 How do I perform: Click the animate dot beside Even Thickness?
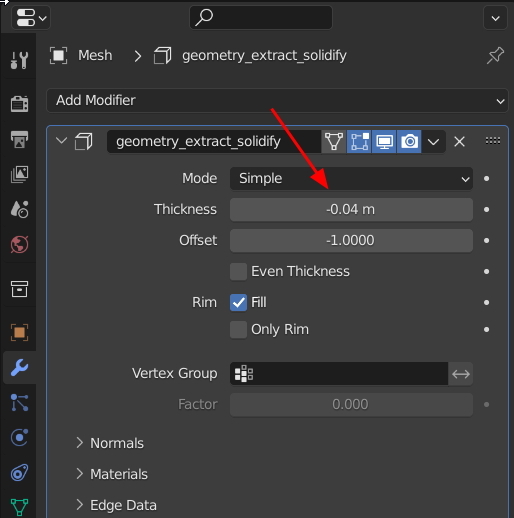(x=486, y=272)
